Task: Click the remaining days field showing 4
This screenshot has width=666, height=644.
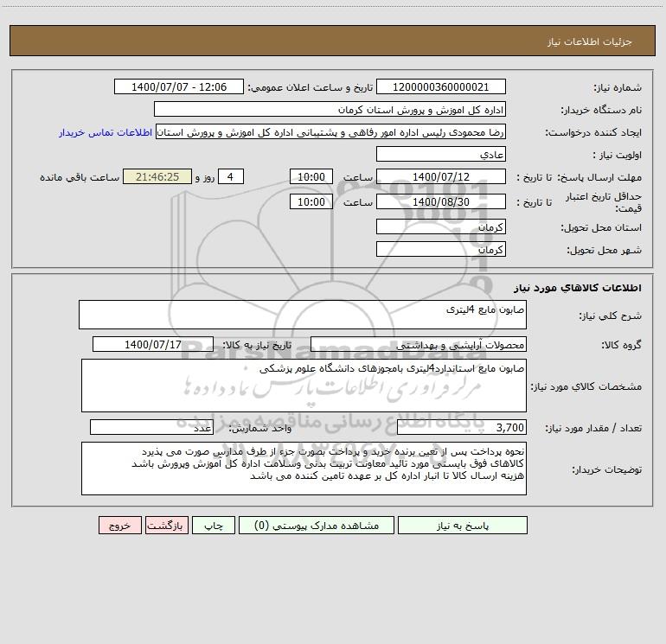Action: point(231,176)
